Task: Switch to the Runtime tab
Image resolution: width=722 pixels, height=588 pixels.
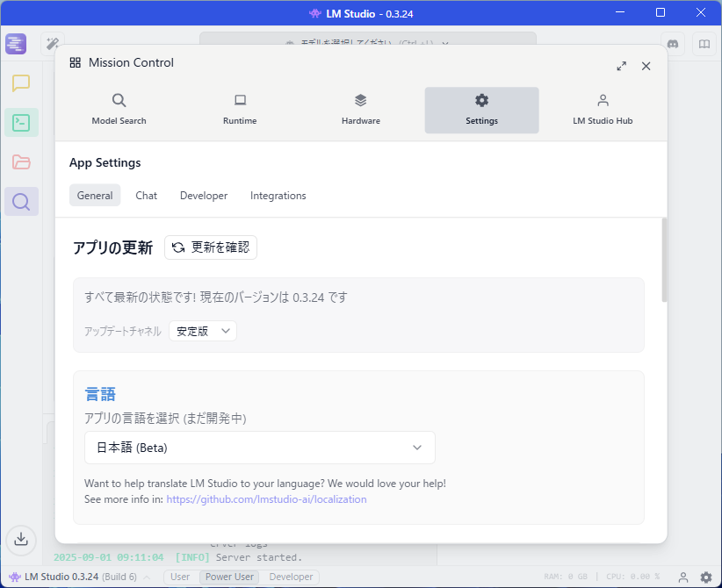Action: tap(240, 110)
